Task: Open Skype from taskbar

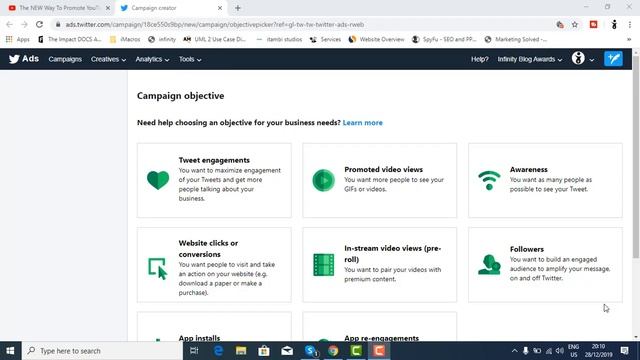Action: click(311, 351)
